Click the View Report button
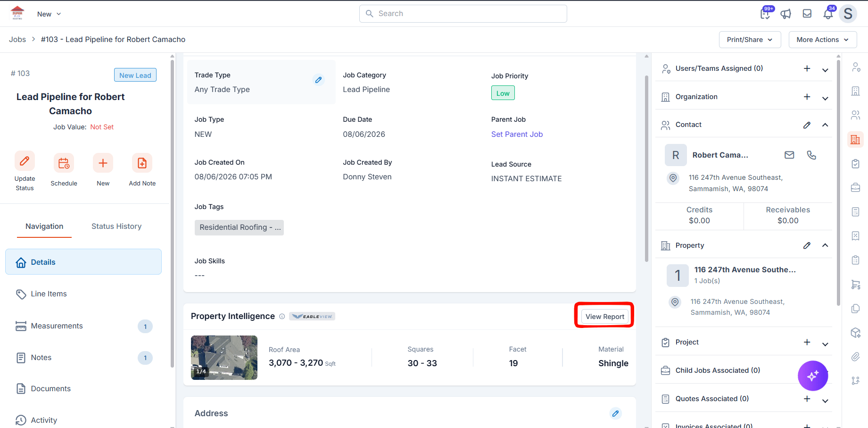Image resolution: width=868 pixels, height=428 pixels. 604,317
